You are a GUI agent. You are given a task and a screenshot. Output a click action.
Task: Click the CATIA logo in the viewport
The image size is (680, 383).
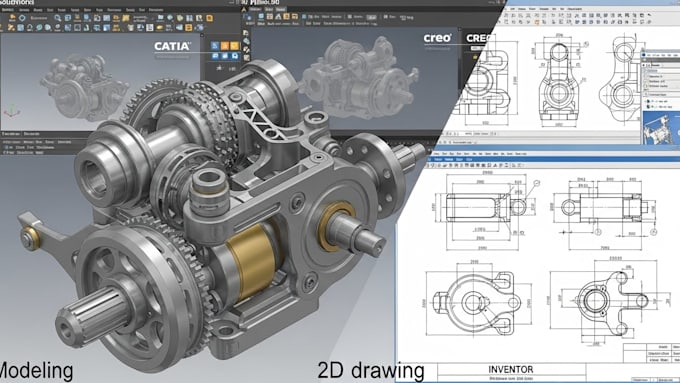[x=172, y=46]
